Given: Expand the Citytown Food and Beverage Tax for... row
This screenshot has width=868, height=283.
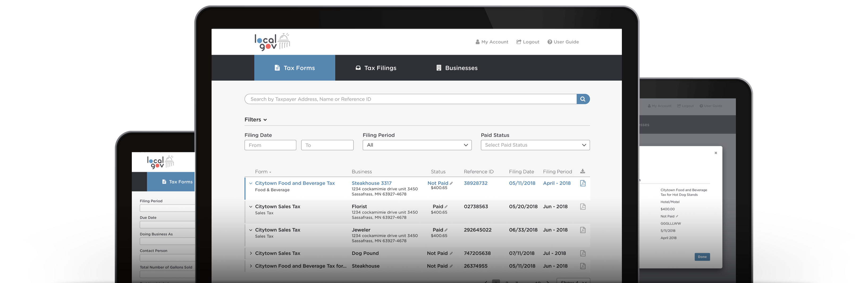Looking at the screenshot, I should [x=251, y=266].
